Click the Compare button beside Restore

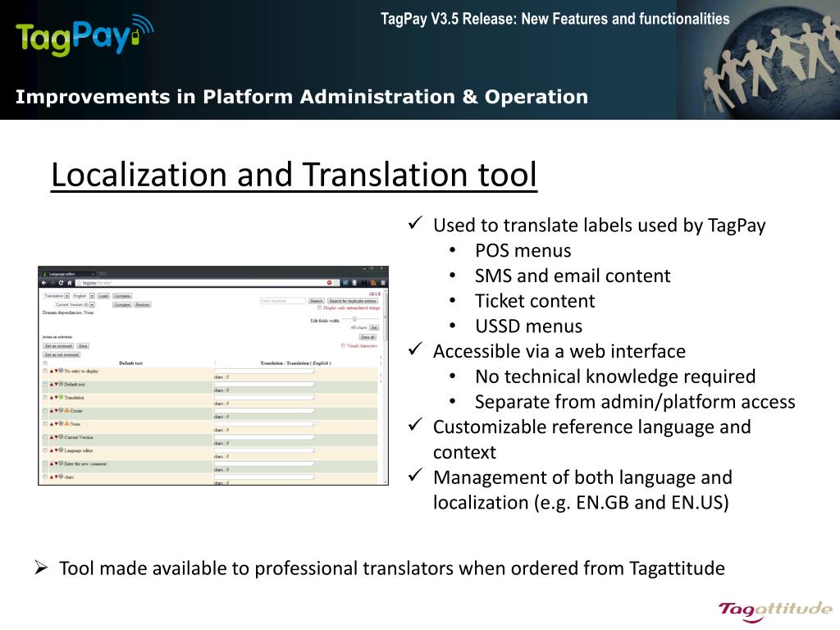pyautogui.click(x=122, y=305)
